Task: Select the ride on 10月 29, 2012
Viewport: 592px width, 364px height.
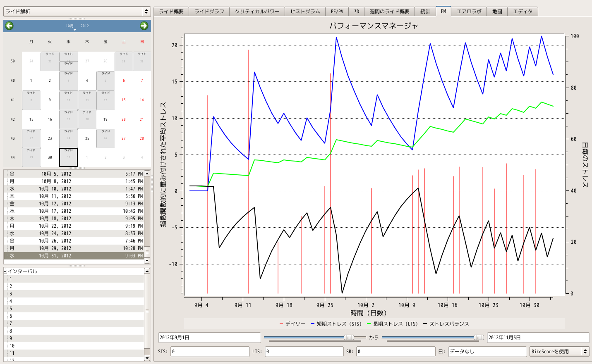Action: point(74,248)
